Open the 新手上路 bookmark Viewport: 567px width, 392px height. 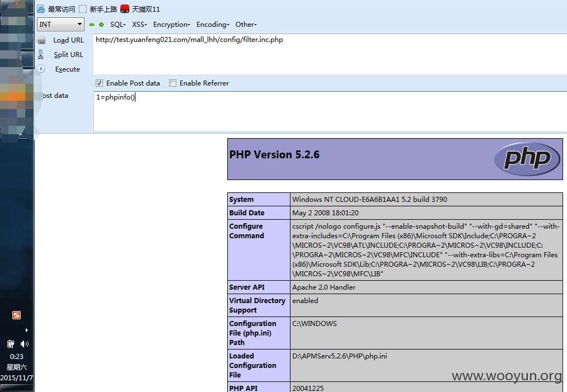point(99,9)
